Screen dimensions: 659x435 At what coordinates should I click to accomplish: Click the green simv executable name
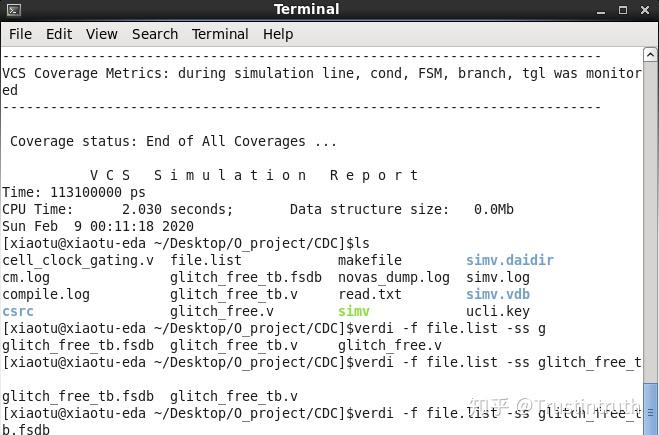354,311
